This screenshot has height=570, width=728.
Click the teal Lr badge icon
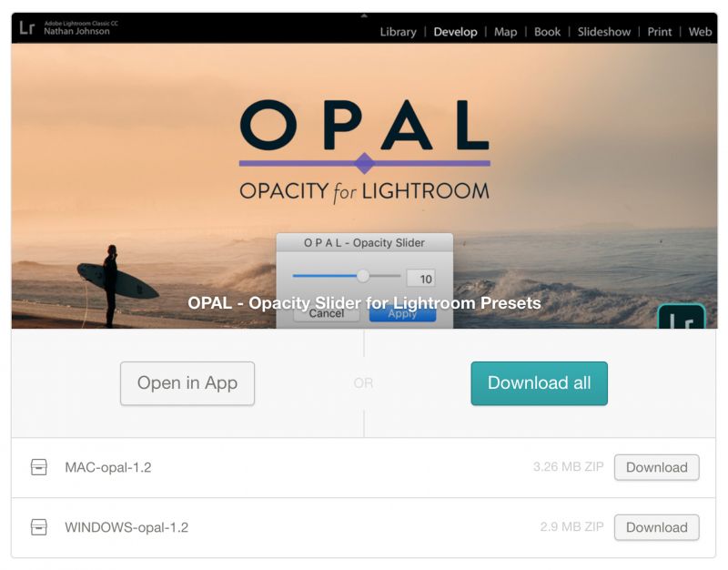click(x=682, y=316)
